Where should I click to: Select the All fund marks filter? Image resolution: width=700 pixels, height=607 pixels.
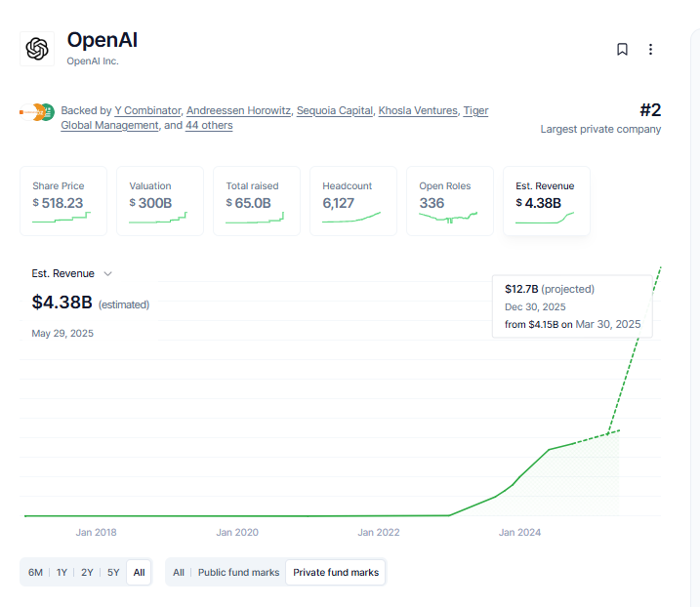pyautogui.click(x=179, y=572)
